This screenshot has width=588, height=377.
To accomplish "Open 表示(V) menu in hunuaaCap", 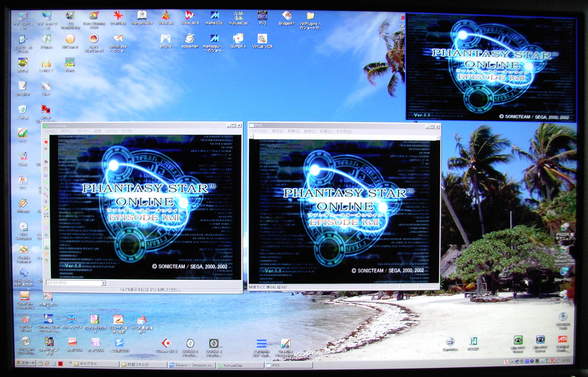I will (67, 131).
